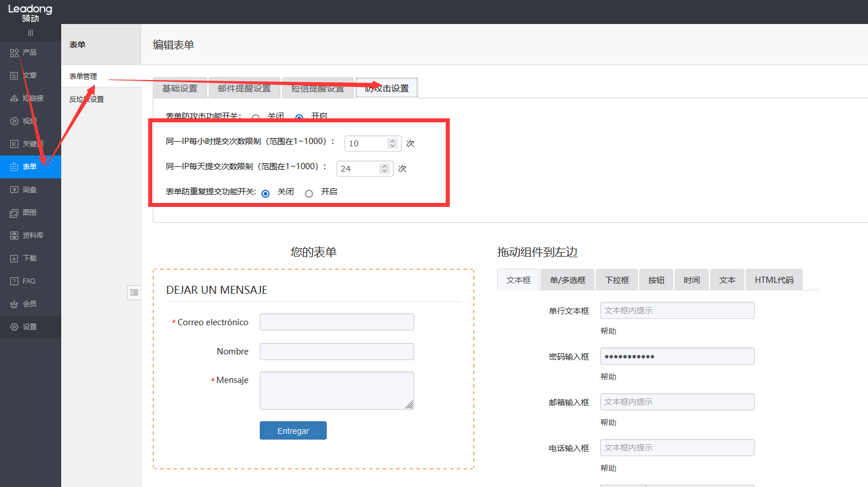Enable 开启 for 表单防攻击功能开关
Image resolution: width=868 pixels, height=487 pixels.
(x=299, y=118)
